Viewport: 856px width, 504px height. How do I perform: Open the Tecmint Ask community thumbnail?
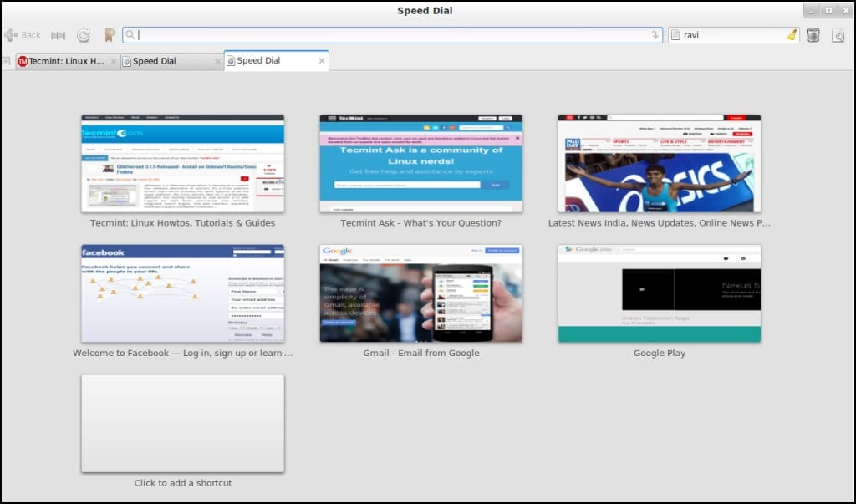coord(421,163)
